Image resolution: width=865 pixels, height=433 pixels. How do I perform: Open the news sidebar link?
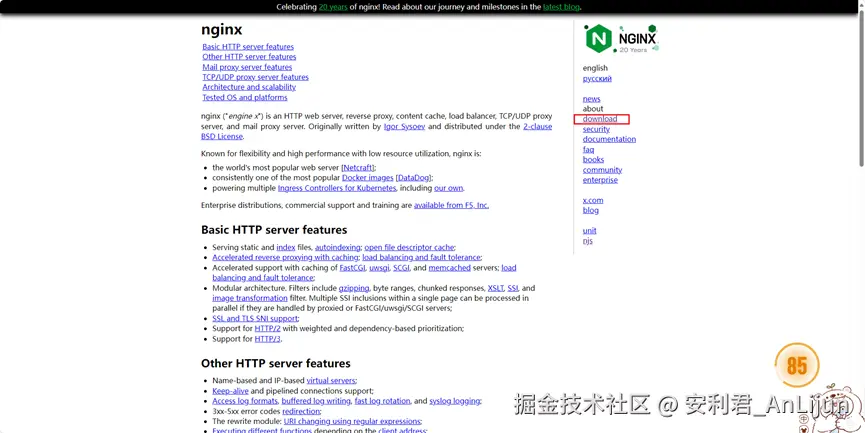pos(591,99)
